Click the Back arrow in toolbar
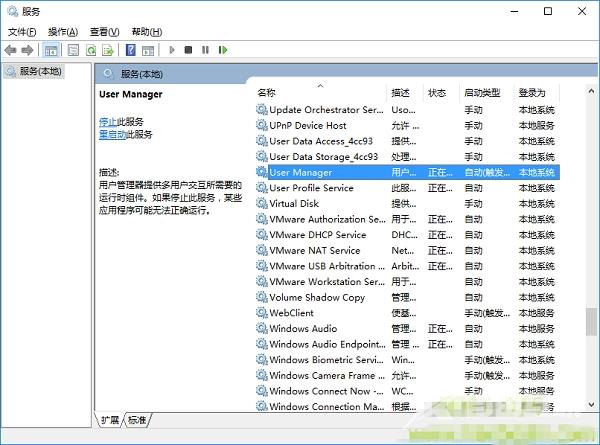Screen dimensions: 600x445 click(x=11, y=49)
